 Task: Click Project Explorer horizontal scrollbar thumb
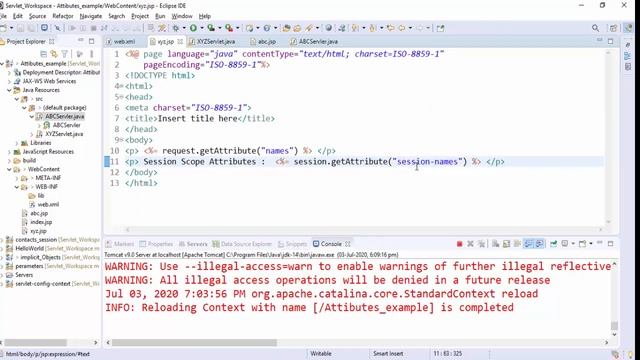pos(35,342)
